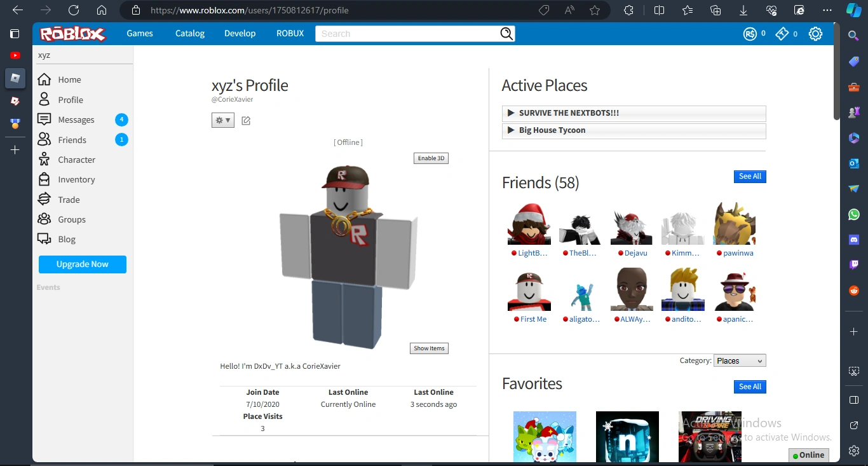Open Roblox settings via the gear icon
868x466 pixels.
click(815, 34)
